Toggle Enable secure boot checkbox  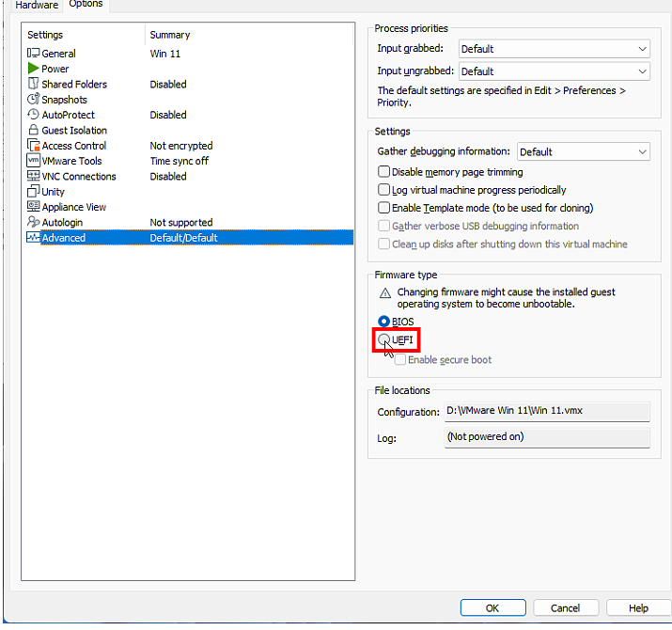(x=399, y=359)
